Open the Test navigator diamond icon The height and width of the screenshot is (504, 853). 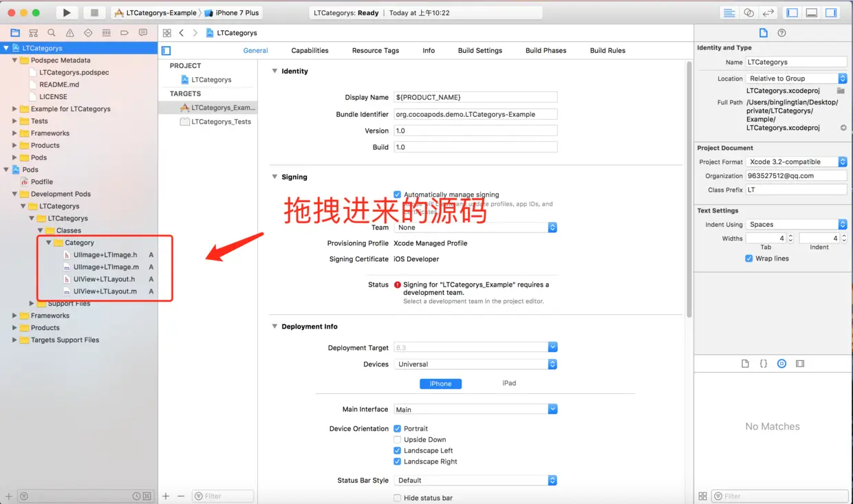[x=88, y=33]
